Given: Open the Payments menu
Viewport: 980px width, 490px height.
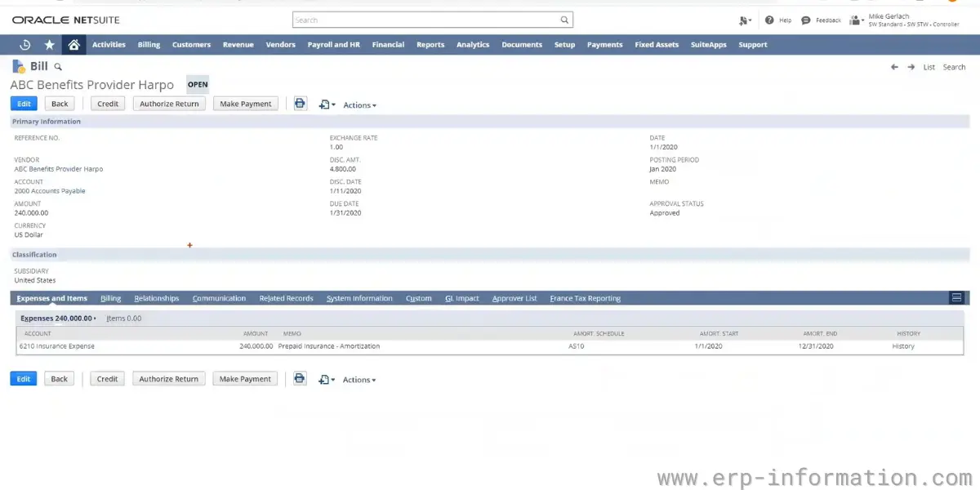Looking at the screenshot, I should pyautogui.click(x=604, y=45).
